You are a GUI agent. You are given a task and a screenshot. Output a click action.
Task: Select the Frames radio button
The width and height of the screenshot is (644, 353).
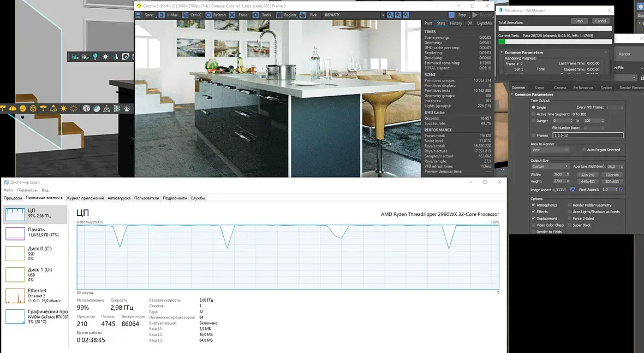tap(534, 136)
